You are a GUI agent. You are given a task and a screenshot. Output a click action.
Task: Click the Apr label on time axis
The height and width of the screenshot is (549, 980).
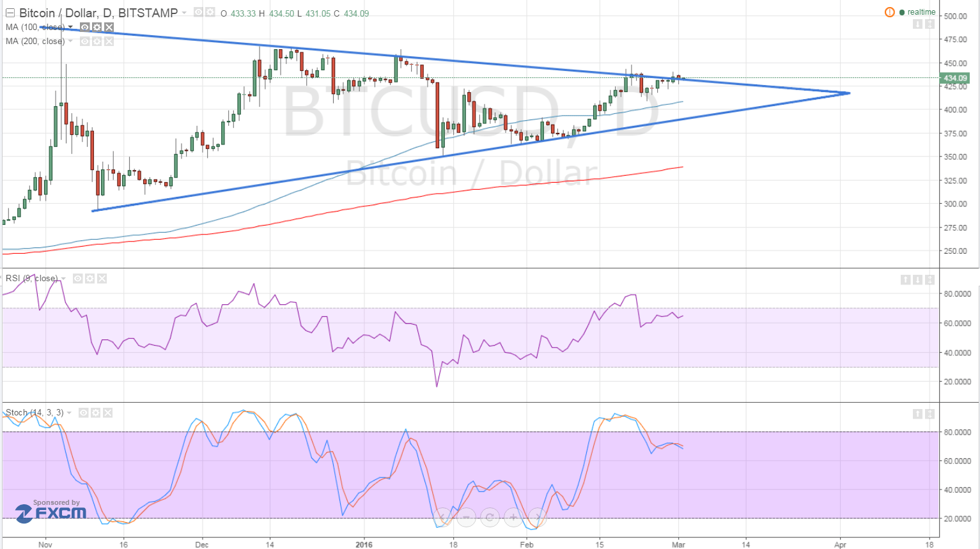(840, 545)
